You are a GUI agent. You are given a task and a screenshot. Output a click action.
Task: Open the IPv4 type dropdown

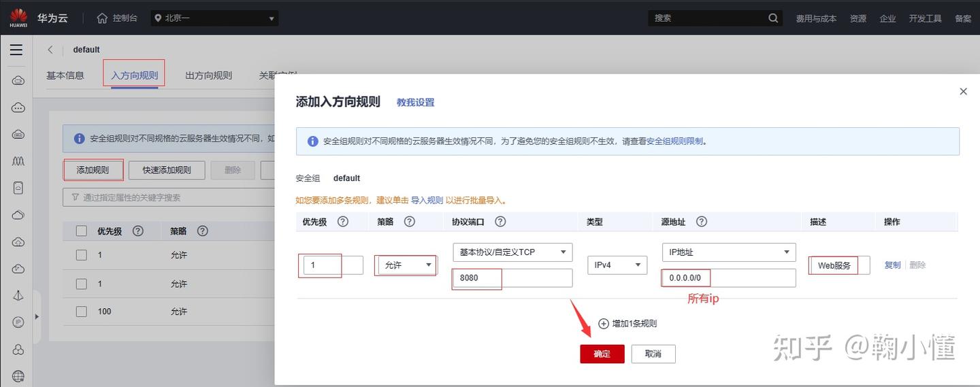(617, 265)
